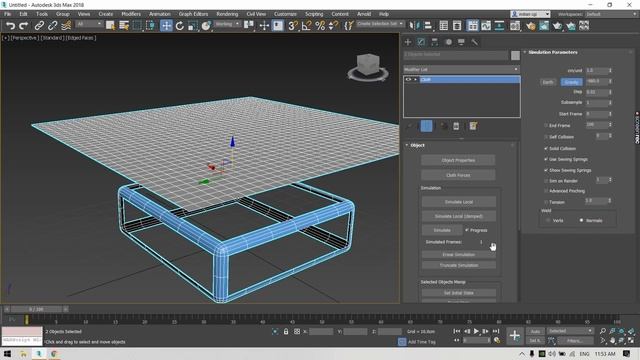Click the Undo arrow in the toolbar
The image size is (640, 360).
pyautogui.click(x=10, y=26)
